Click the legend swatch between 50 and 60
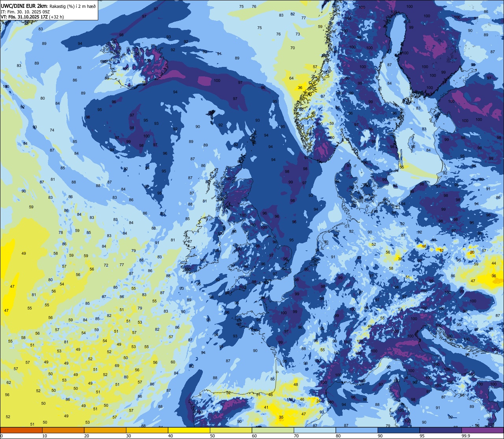 (x=231, y=430)
